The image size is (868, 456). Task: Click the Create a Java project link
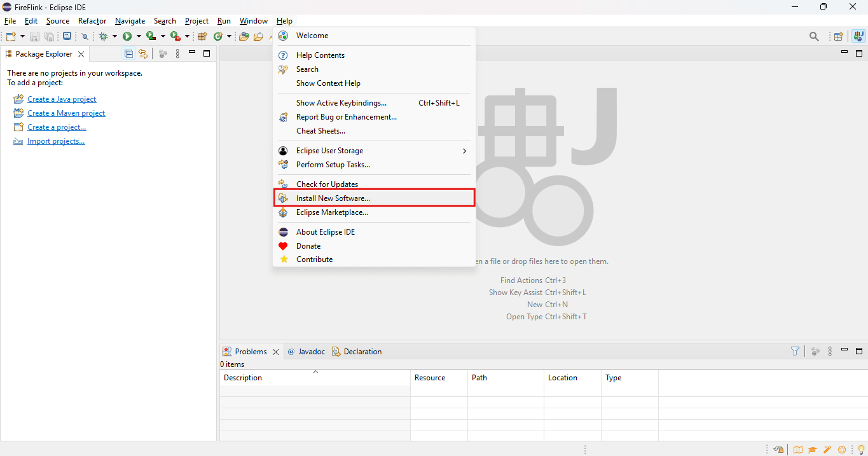click(62, 99)
